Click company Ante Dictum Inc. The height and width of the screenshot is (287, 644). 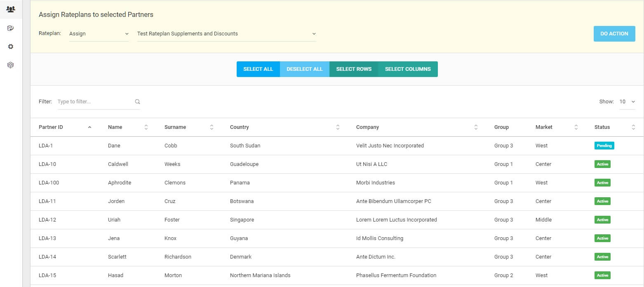tap(376, 257)
